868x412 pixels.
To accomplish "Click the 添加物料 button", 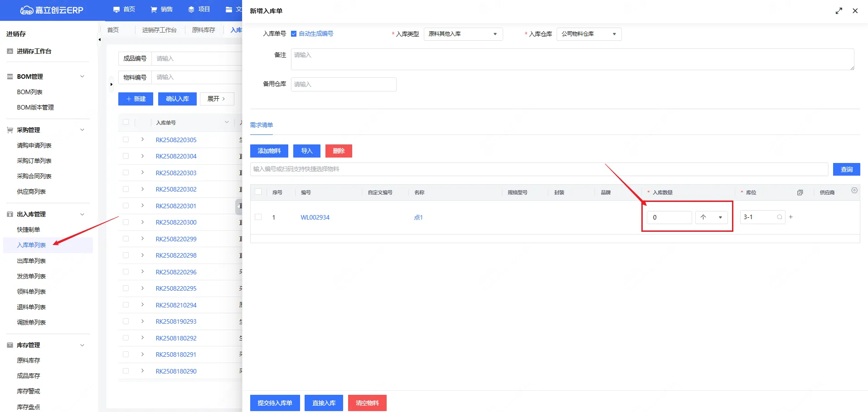I will click(x=269, y=151).
